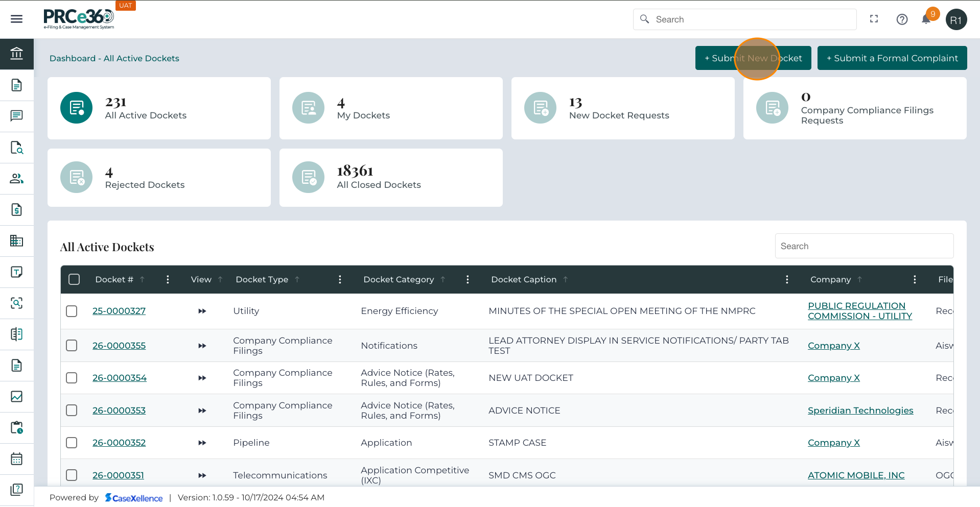Click fast-forward view icon for docket 25-0000327
Viewport: 980px width, 507px height.
202,311
